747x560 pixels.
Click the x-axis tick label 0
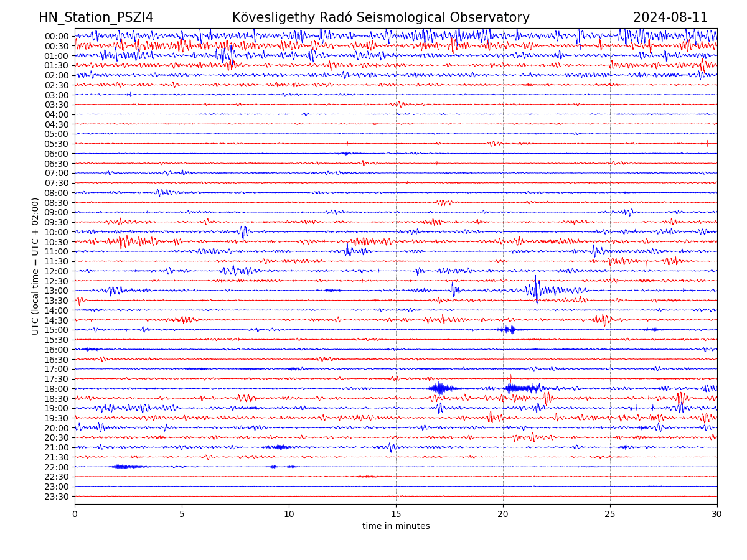tap(75, 514)
